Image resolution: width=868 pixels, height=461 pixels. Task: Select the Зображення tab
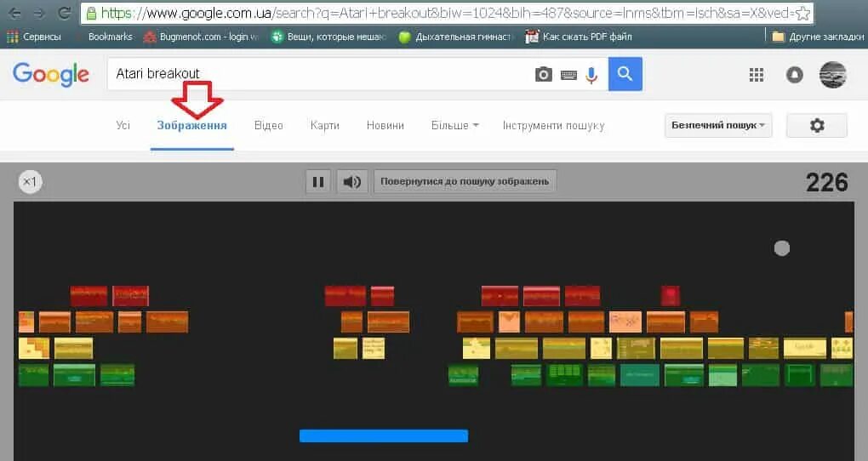coord(192,125)
